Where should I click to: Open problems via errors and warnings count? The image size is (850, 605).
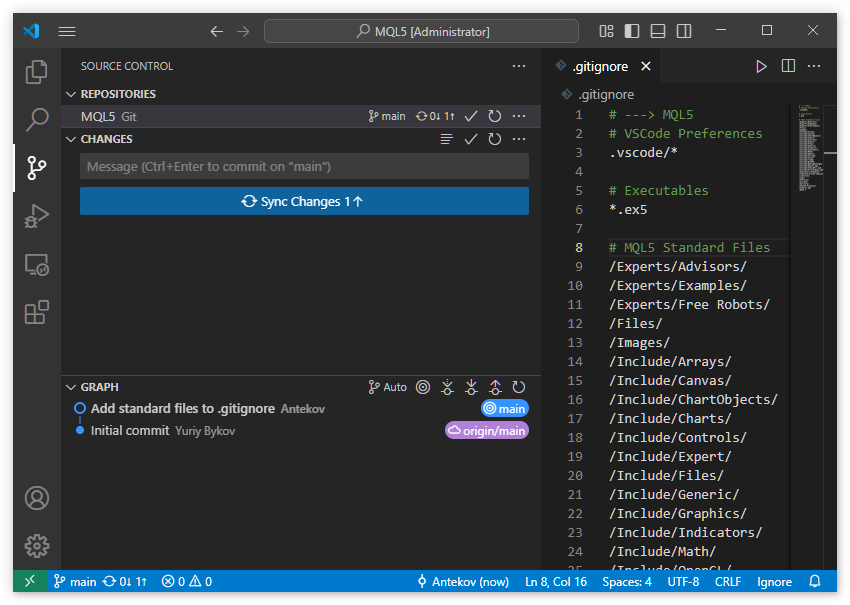(x=187, y=581)
